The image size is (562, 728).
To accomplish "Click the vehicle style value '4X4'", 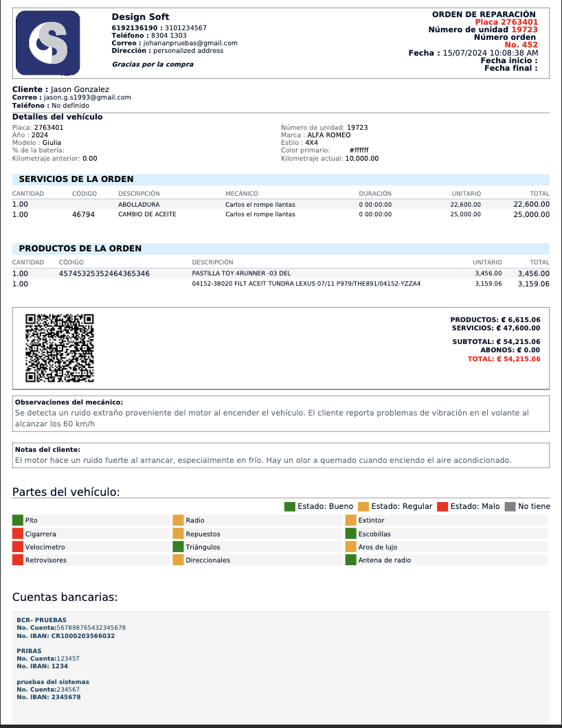I will [312, 143].
